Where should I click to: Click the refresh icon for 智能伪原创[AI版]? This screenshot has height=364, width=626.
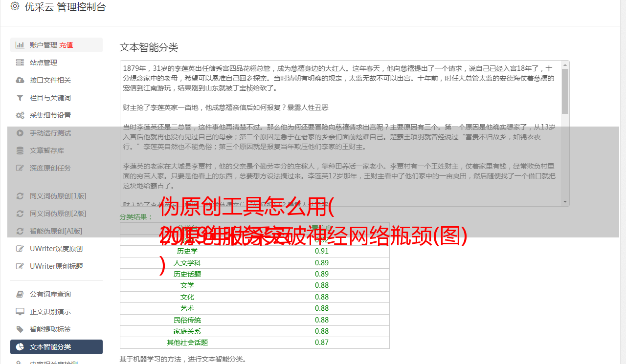[x=20, y=231]
